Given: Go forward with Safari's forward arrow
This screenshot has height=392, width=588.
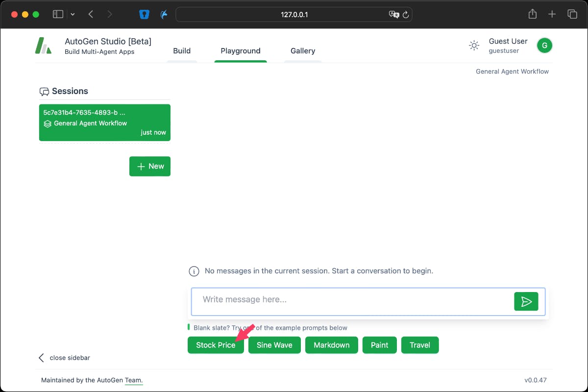Looking at the screenshot, I should pos(109,14).
